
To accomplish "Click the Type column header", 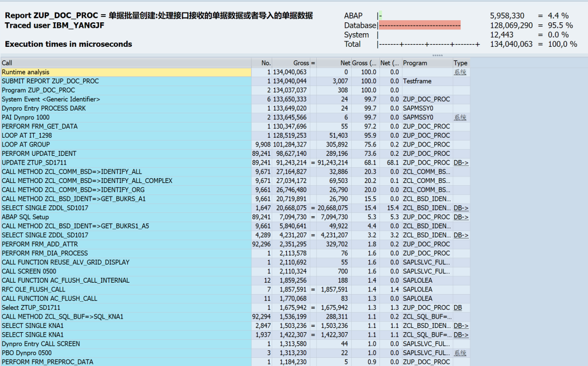I will tap(461, 63).
